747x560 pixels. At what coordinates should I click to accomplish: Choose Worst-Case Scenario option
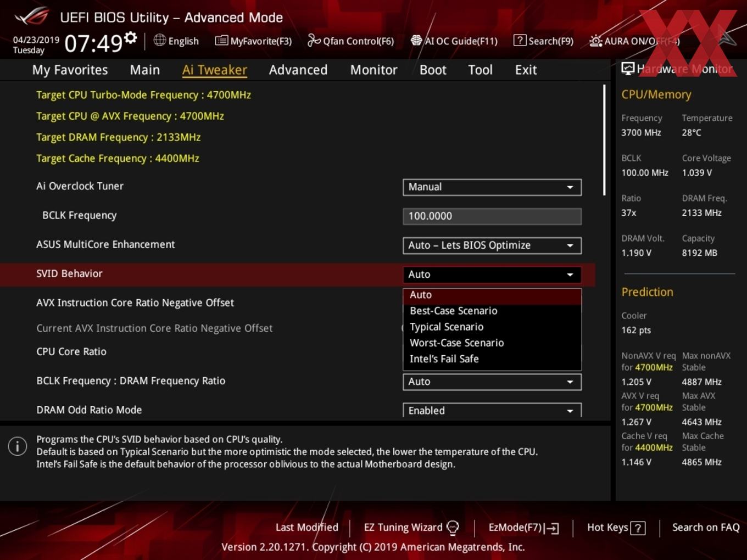pyautogui.click(x=492, y=343)
